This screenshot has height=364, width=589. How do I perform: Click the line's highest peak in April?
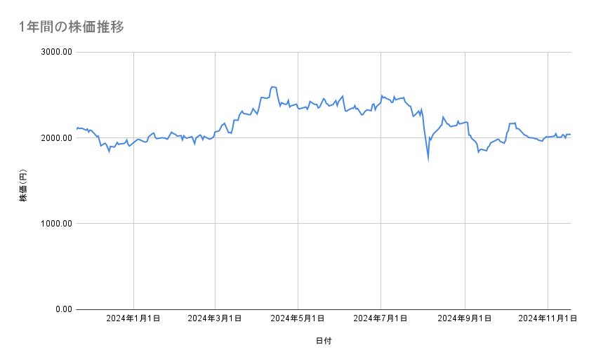[272, 87]
